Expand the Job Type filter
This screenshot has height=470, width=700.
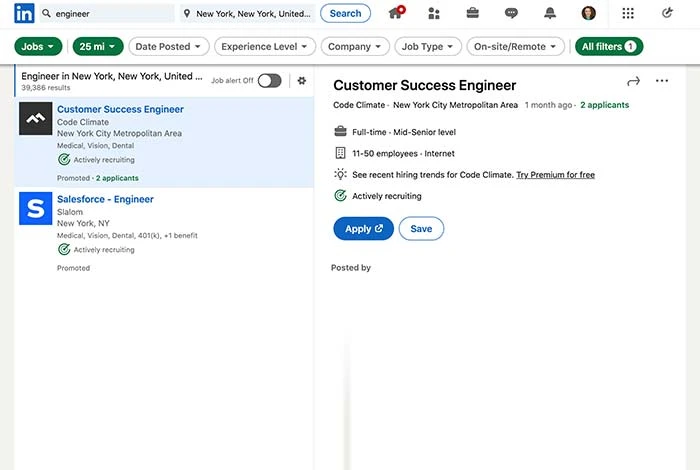tap(428, 46)
